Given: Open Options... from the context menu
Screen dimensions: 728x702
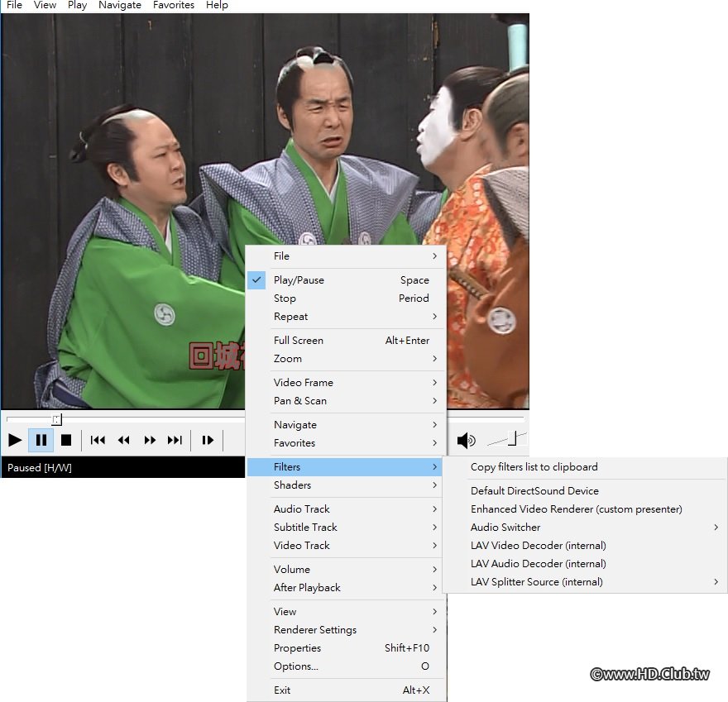Looking at the screenshot, I should (x=346, y=666).
